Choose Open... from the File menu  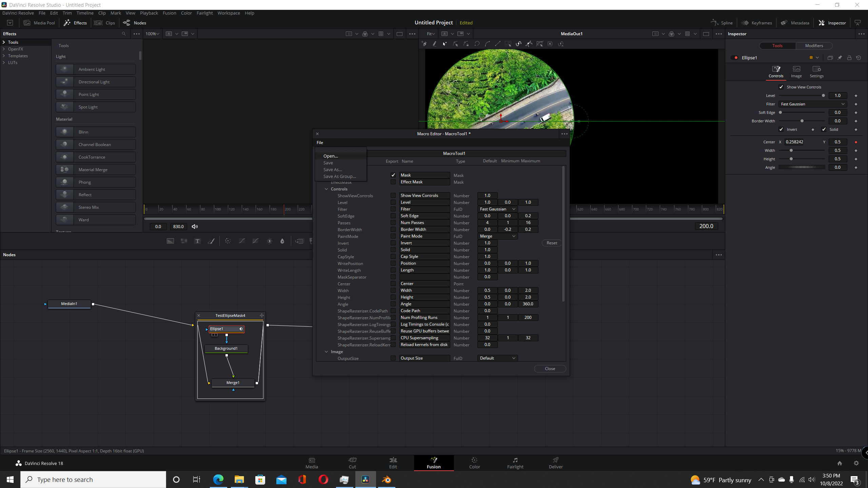340,156
